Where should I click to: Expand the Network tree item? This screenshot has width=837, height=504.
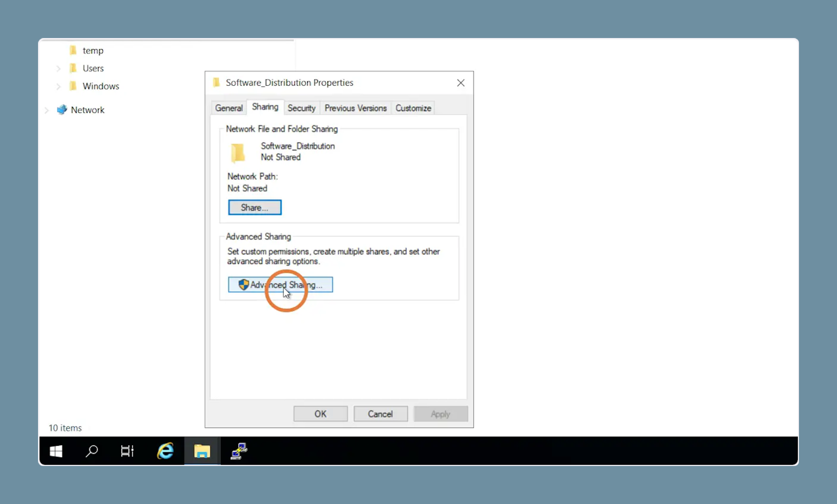[x=46, y=110]
